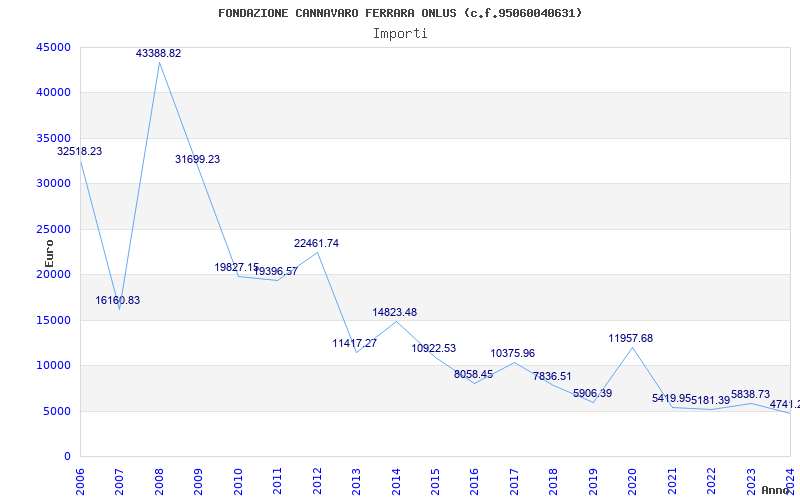The height and width of the screenshot is (500, 800).
Task: Select y-axis tick 40000
Action: click(x=53, y=93)
